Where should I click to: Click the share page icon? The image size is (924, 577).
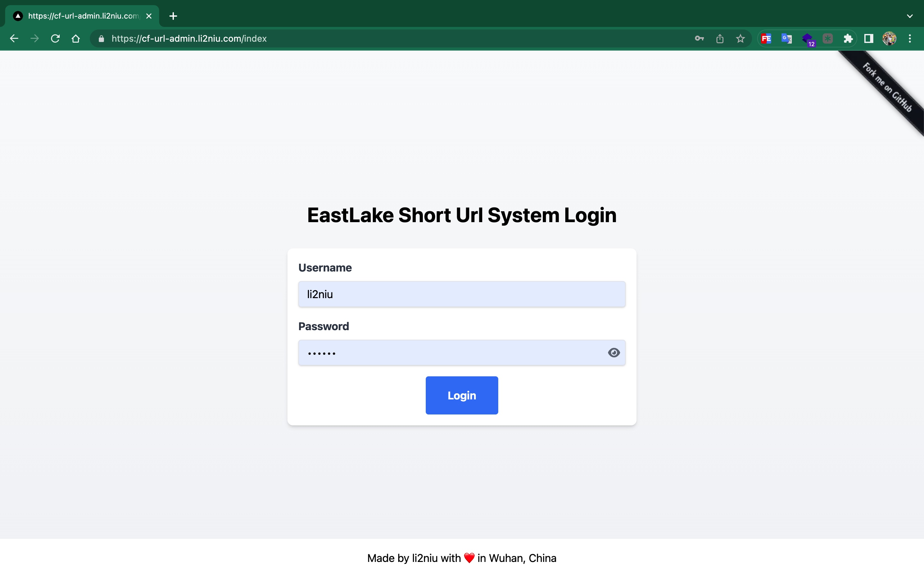[720, 38]
